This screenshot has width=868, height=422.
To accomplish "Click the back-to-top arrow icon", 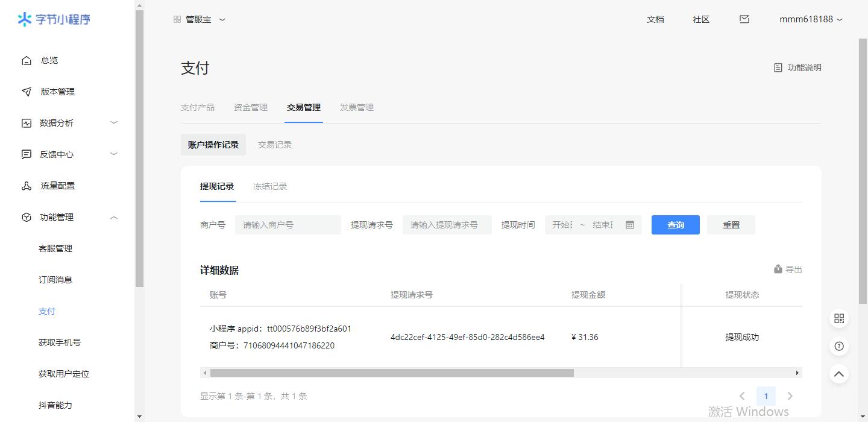I will tap(838, 374).
